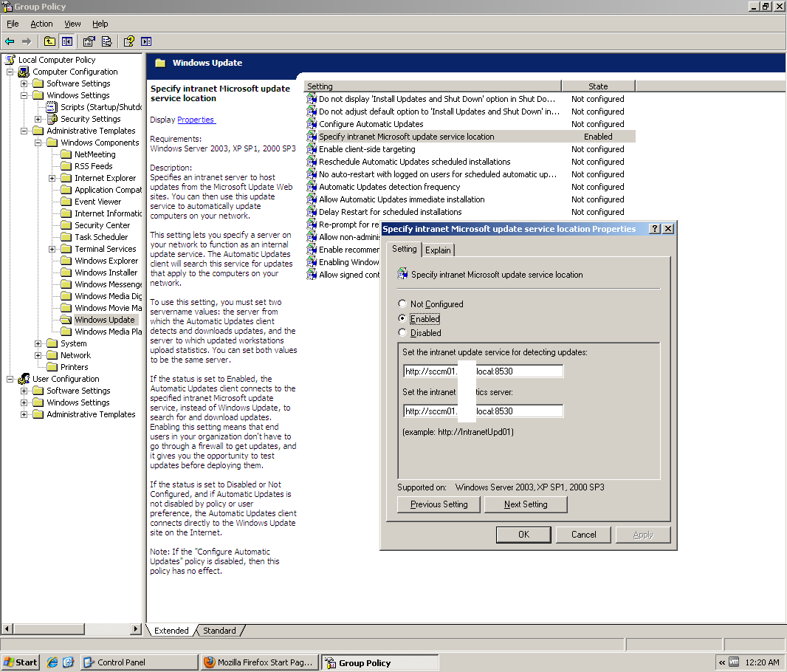Select the Enabled radio button
Image resolution: width=787 pixels, height=672 pixels.
(402, 318)
